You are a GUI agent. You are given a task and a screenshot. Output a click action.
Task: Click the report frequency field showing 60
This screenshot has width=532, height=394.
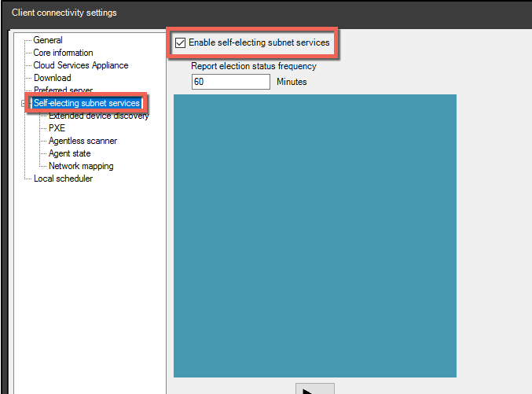tap(230, 82)
